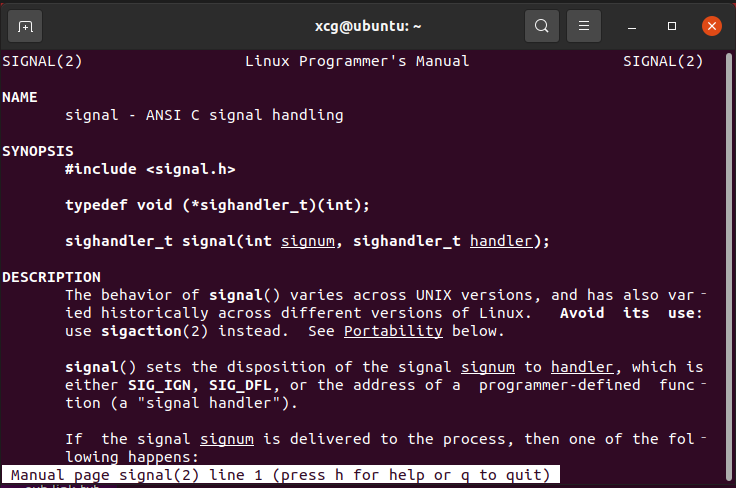Click the underlined handler parameter in synopsis

pyautogui.click(x=502, y=241)
